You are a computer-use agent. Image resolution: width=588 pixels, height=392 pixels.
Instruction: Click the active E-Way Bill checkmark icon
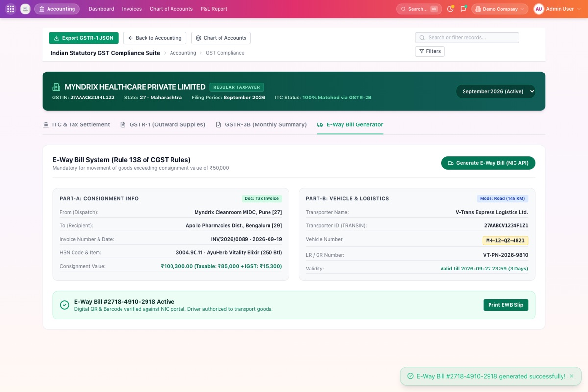(64, 305)
